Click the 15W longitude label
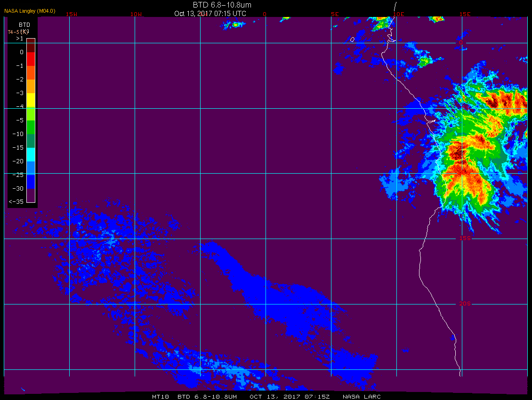Screen dimensions: 532x400 (x=71, y=14)
